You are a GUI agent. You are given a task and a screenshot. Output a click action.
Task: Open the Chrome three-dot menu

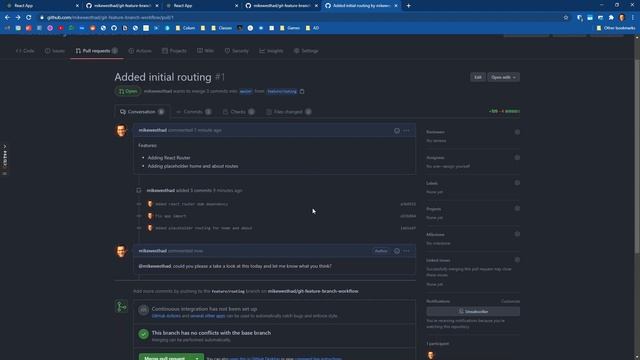(x=633, y=18)
